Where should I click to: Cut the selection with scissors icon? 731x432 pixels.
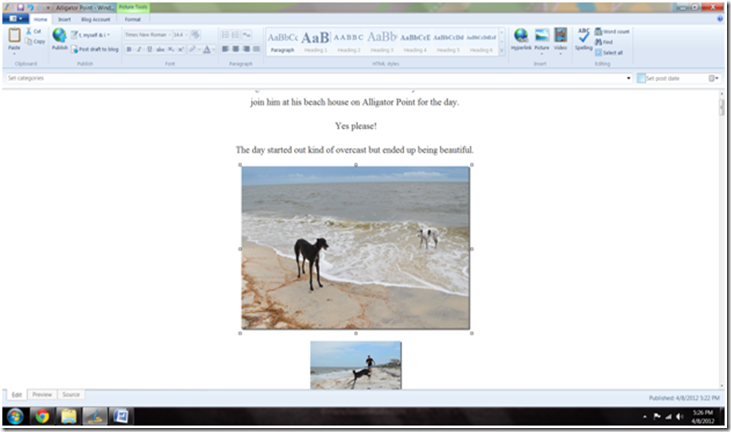coord(34,31)
